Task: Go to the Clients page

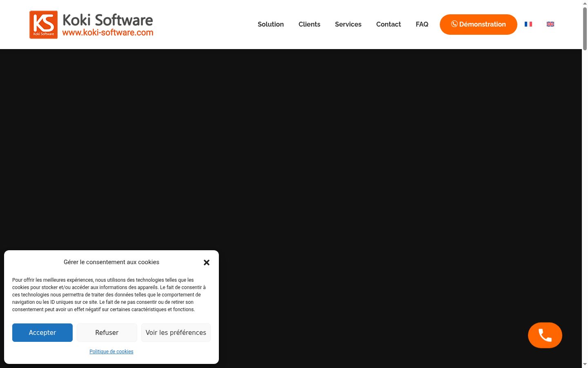Action: [x=310, y=24]
